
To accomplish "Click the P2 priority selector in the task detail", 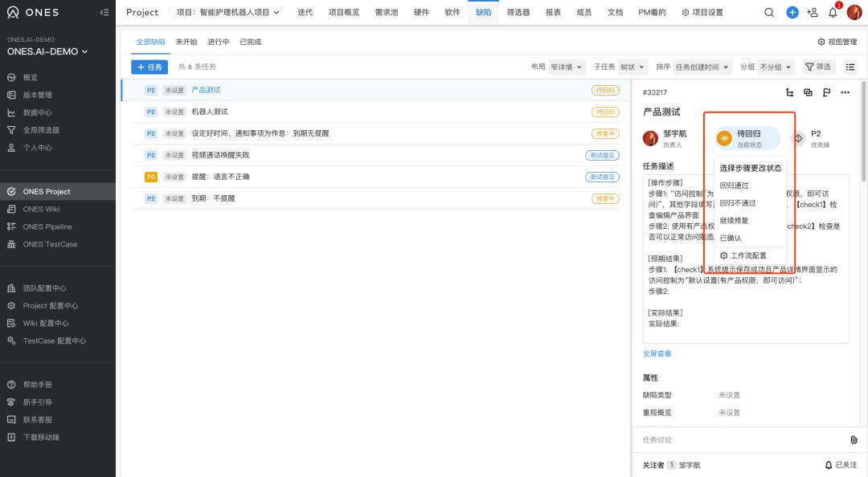I will tap(813, 138).
